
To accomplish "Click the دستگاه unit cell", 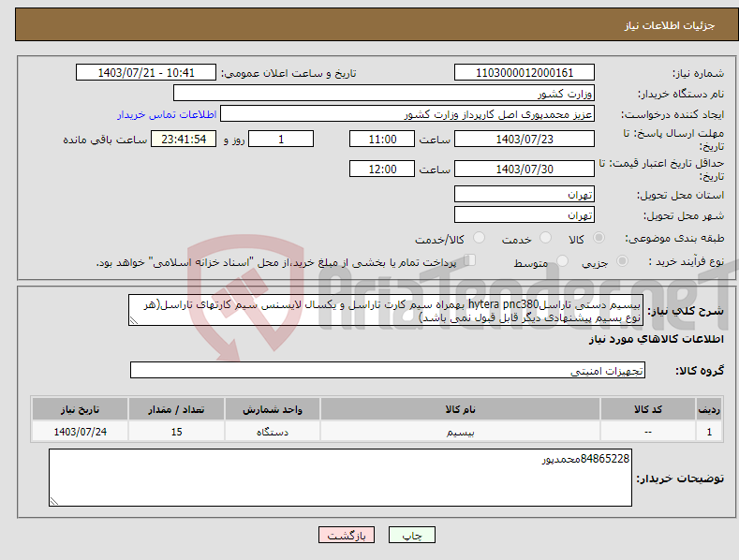I will (273, 432).
